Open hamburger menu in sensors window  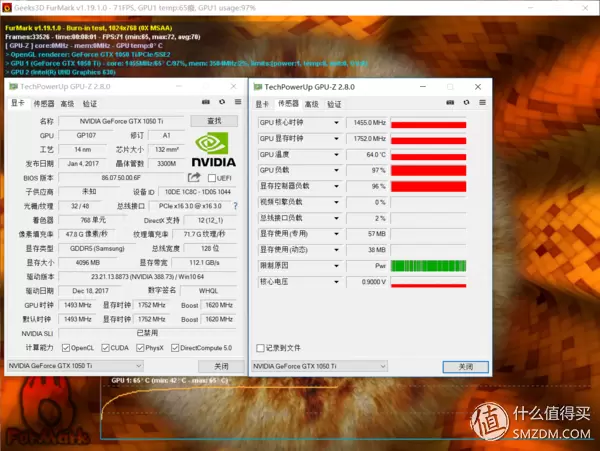[483, 102]
